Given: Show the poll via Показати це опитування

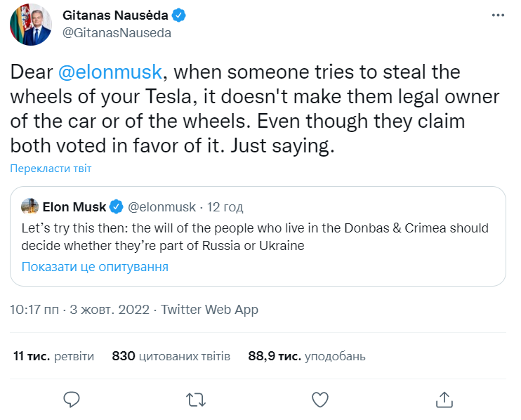Looking at the screenshot, I should coord(95,267).
